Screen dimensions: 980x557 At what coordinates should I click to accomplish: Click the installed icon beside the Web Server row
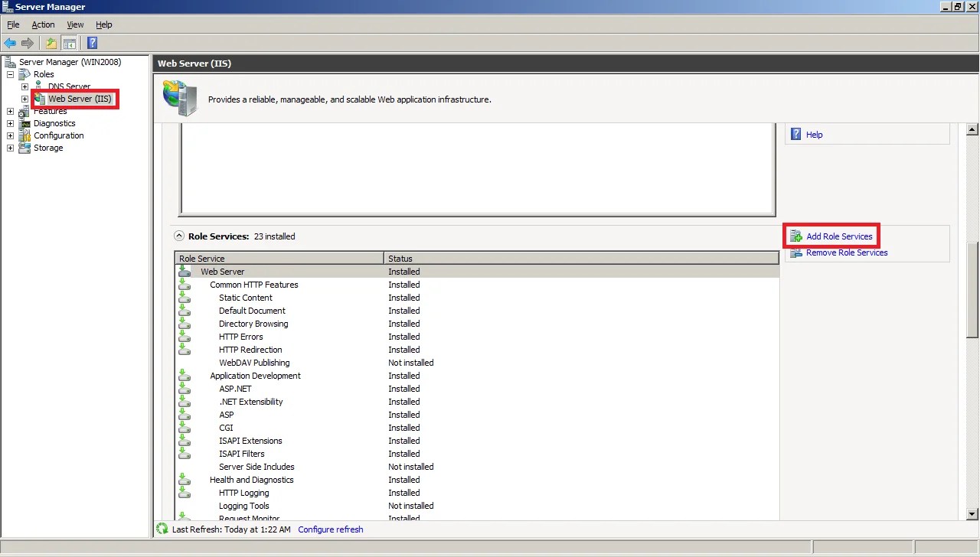coord(185,271)
